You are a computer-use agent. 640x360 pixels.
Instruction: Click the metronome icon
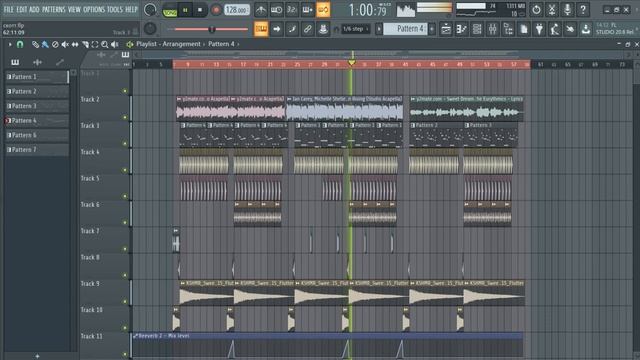coord(261,9)
